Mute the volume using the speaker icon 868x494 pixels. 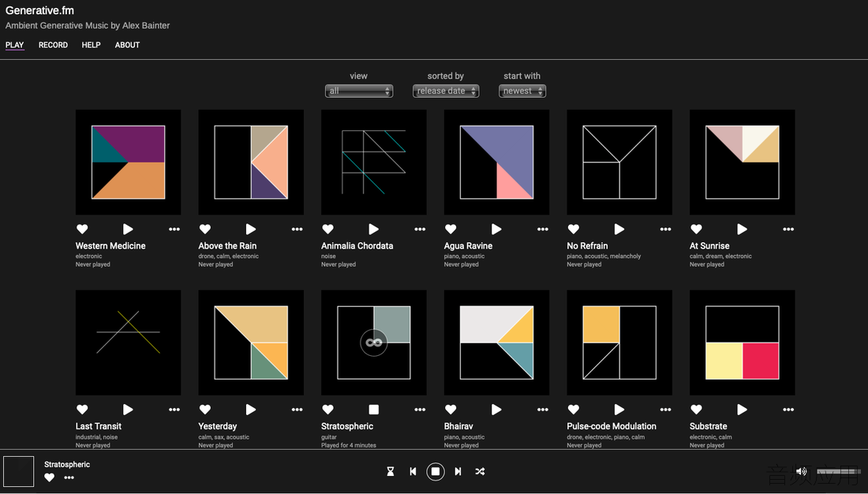click(801, 472)
